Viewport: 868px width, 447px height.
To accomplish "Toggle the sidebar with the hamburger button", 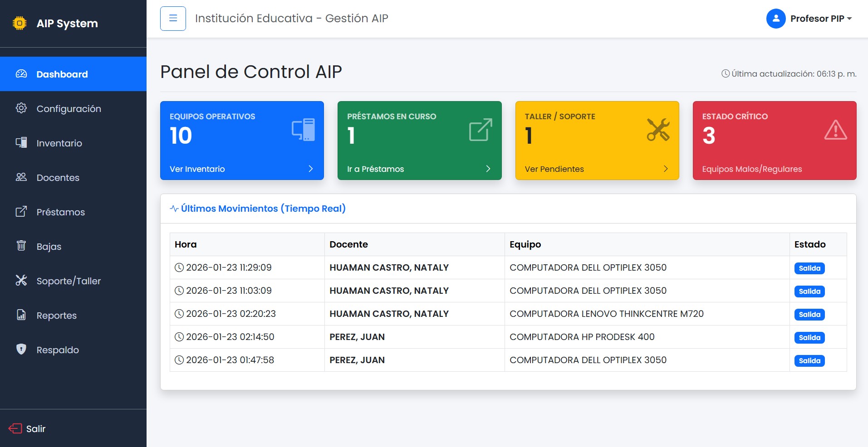I will tap(173, 18).
